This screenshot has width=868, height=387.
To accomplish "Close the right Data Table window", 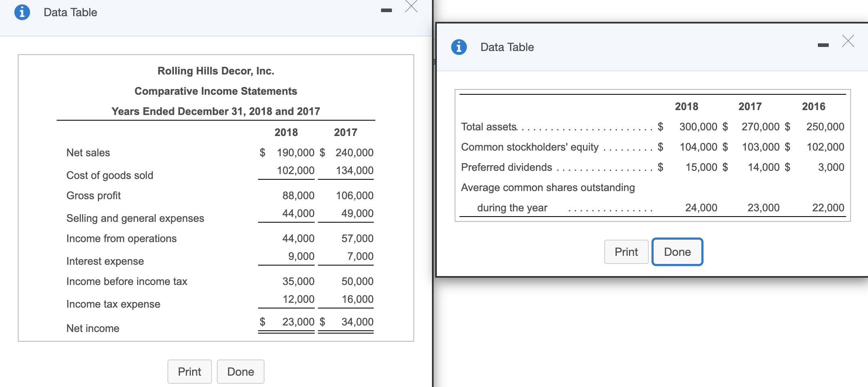I will click(x=848, y=41).
